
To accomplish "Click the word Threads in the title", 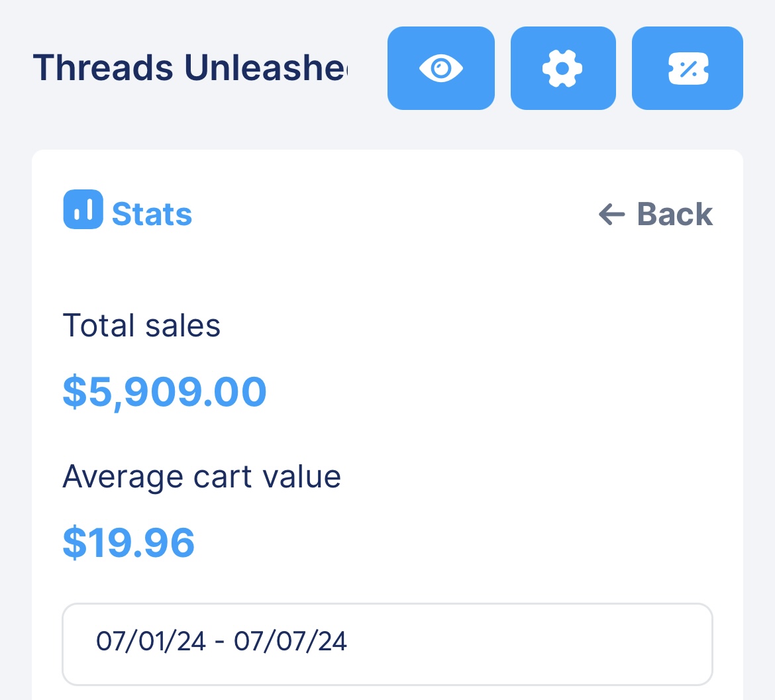I will [x=103, y=68].
